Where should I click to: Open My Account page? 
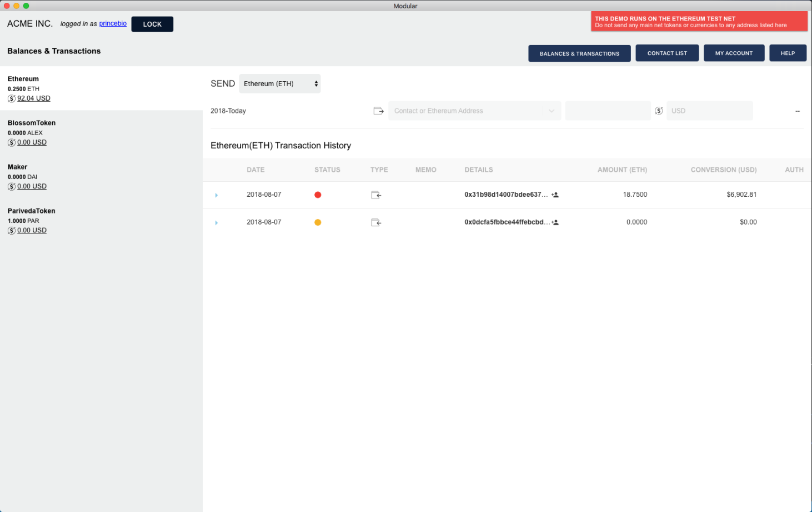click(x=734, y=53)
